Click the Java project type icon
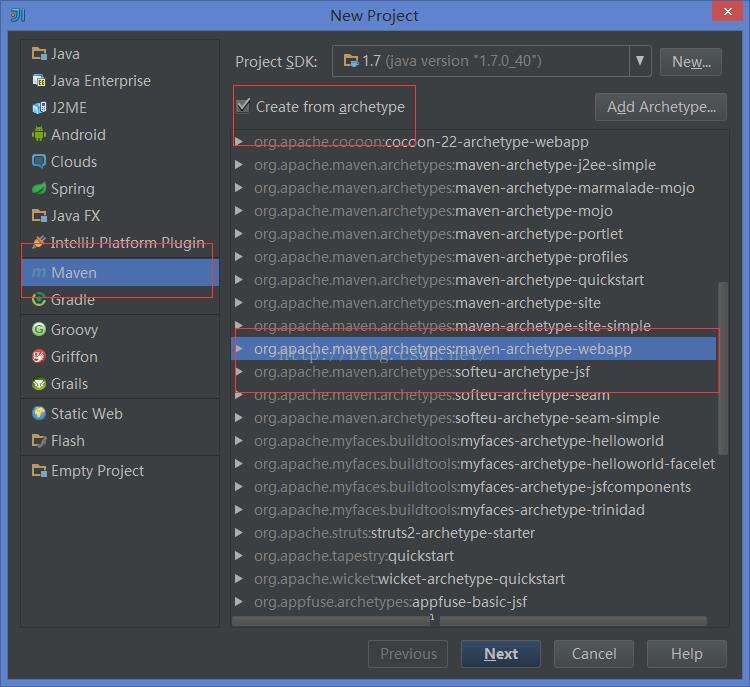Viewport: 750px width, 687px height. pos(39,54)
